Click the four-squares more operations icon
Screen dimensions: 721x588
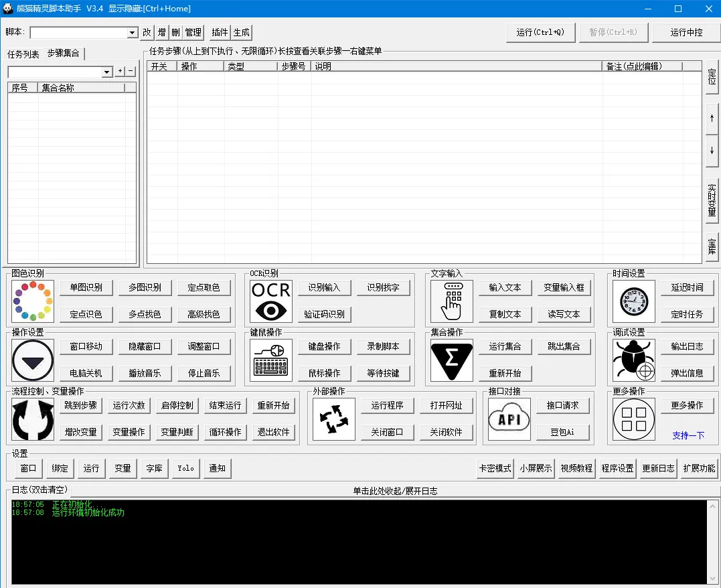[x=633, y=419]
